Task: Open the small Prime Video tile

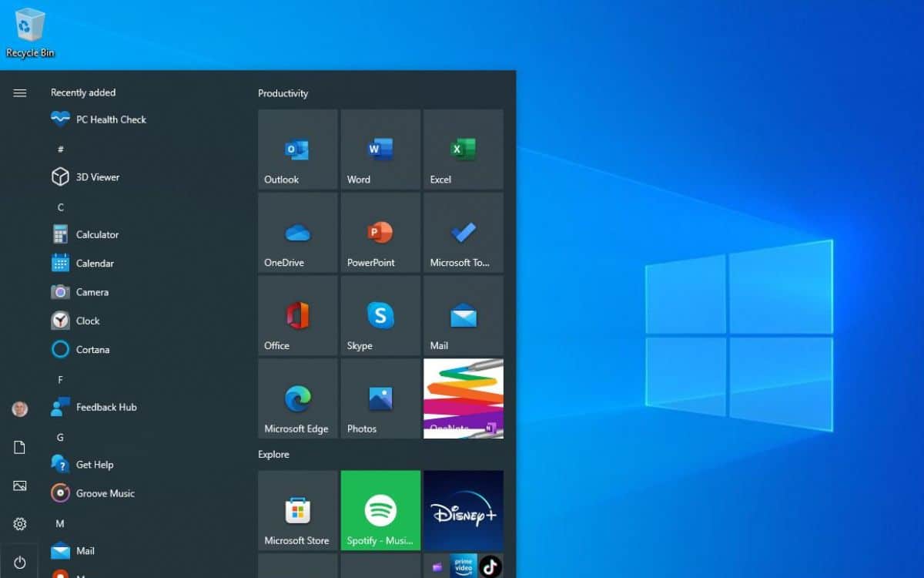Action: coord(464,566)
